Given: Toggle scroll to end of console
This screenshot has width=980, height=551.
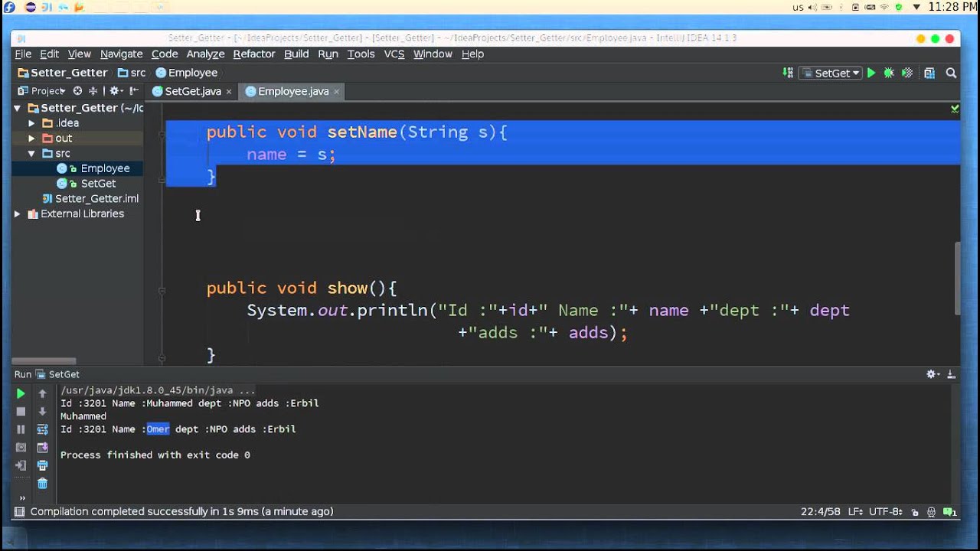Looking at the screenshot, I should pyautogui.click(x=42, y=448).
